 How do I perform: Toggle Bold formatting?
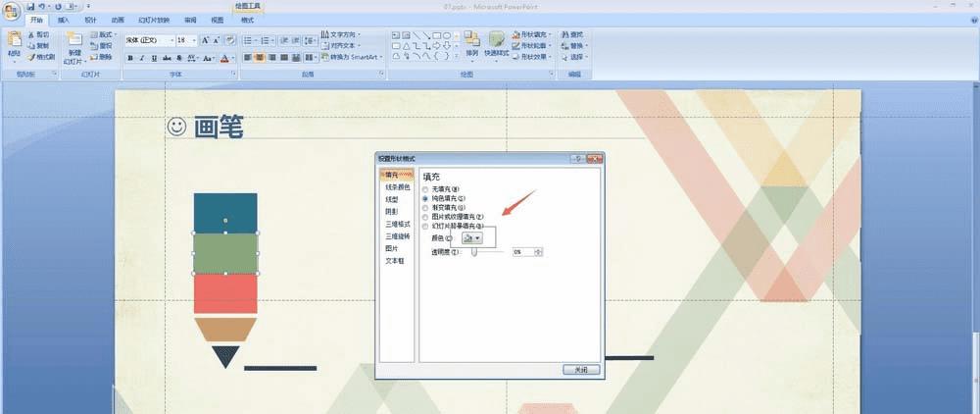pos(130,58)
